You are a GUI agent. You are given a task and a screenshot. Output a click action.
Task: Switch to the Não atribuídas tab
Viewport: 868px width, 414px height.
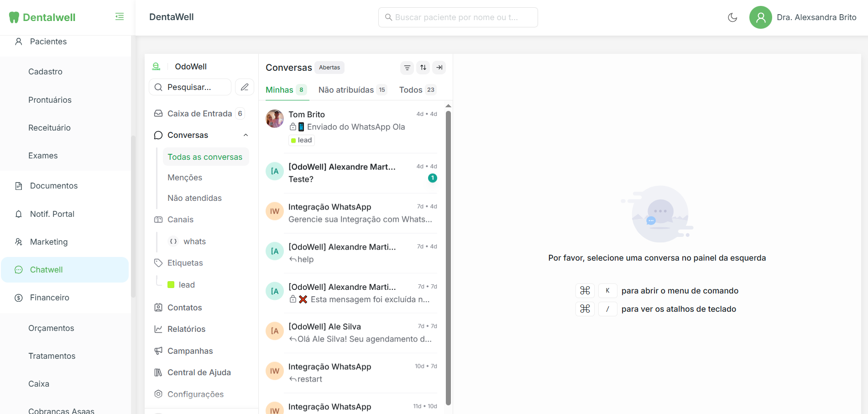(x=353, y=90)
